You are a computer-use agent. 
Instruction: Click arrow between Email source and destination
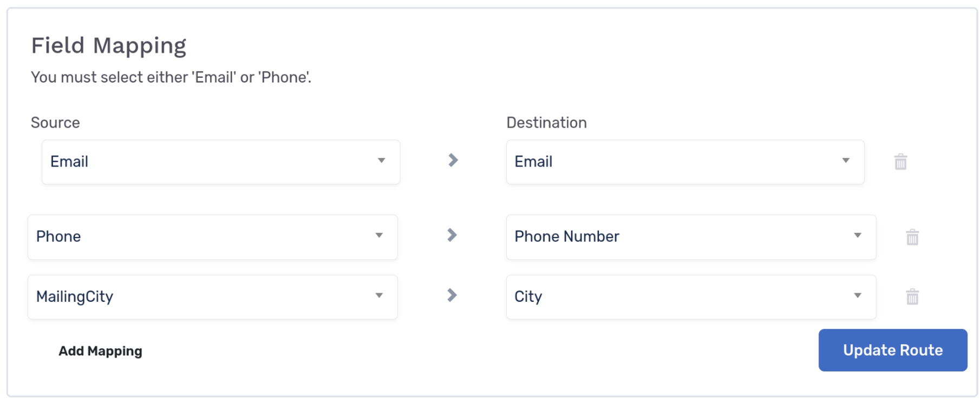coord(453,160)
